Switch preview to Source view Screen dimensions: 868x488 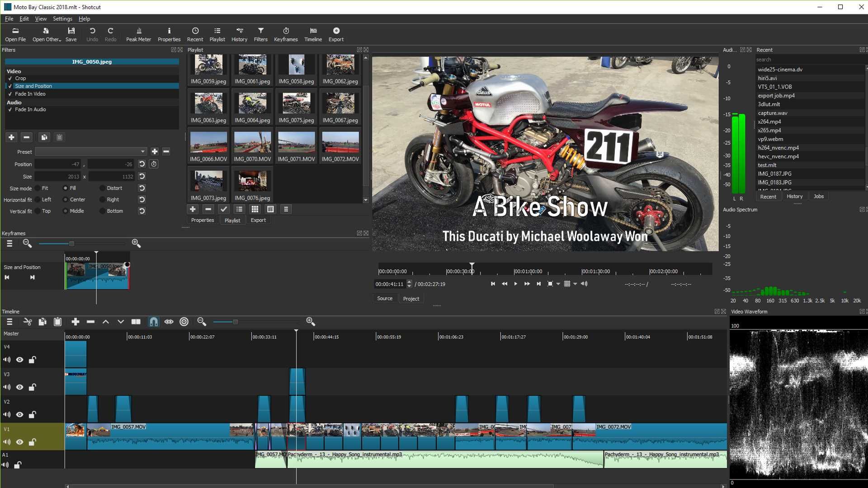tap(384, 298)
